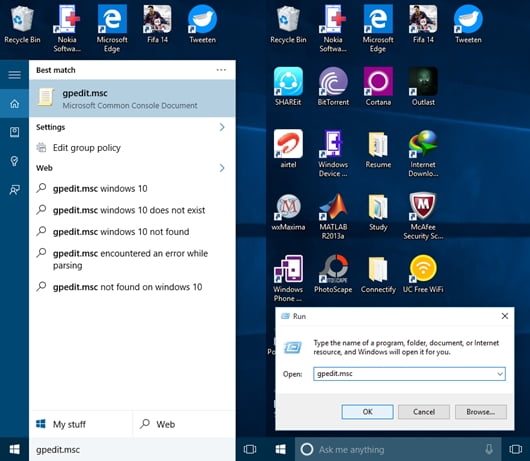This screenshot has width=530, height=461.
Task: Open MATLAB R2013a desktop icon
Action: point(333,216)
